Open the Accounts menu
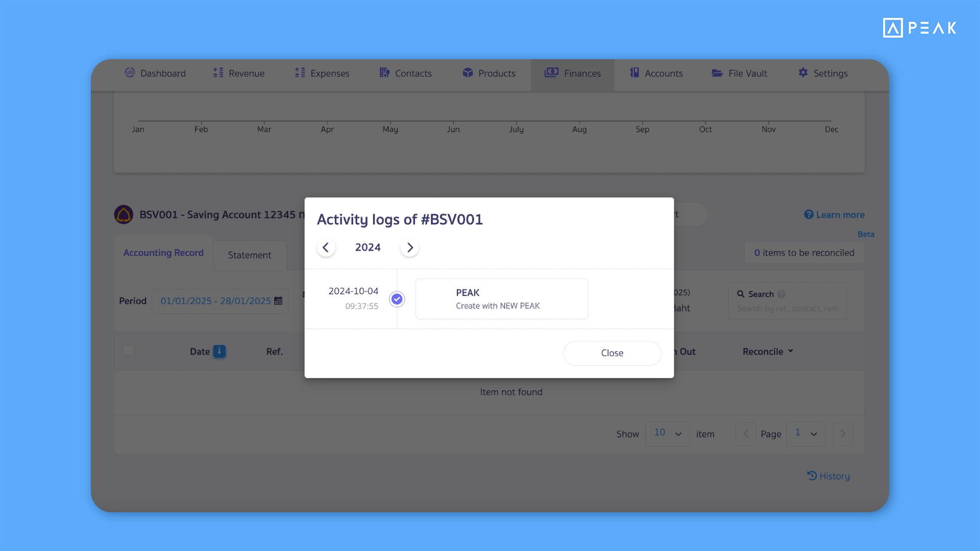Viewport: 980px width, 551px height. 656,73
